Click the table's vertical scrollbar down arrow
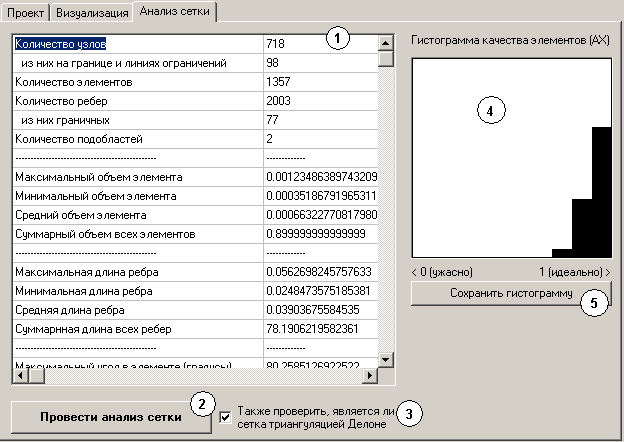The image size is (624, 442). (x=385, y=360)
